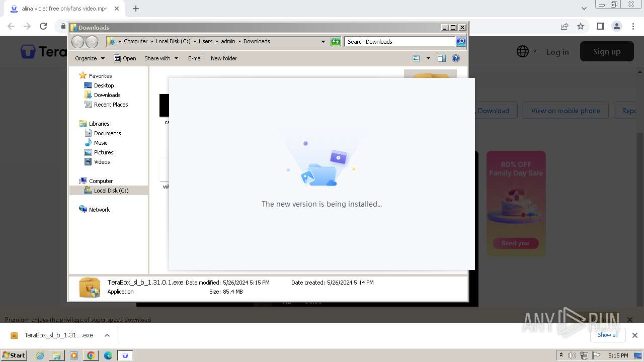
Task: Select Music library
Action: [101, 143]
